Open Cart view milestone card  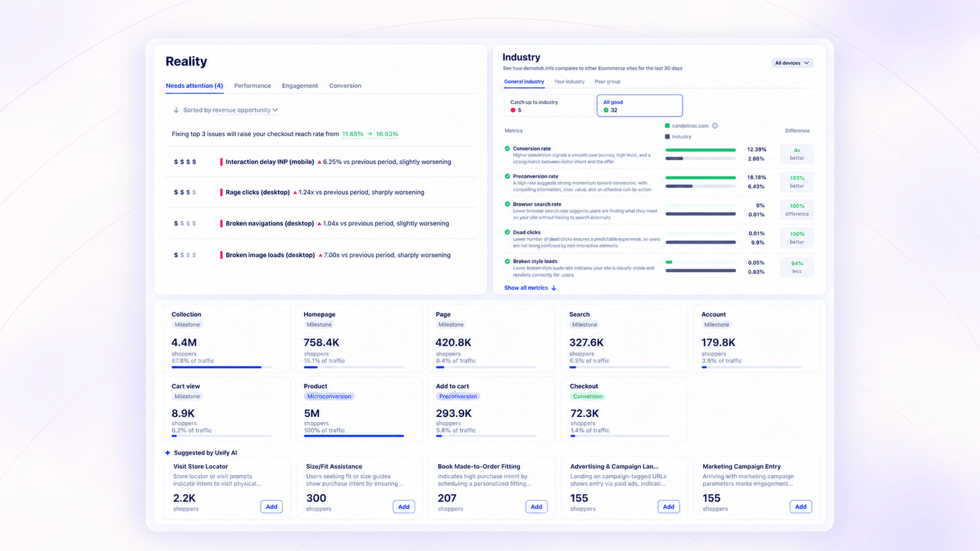pos(227,409)
